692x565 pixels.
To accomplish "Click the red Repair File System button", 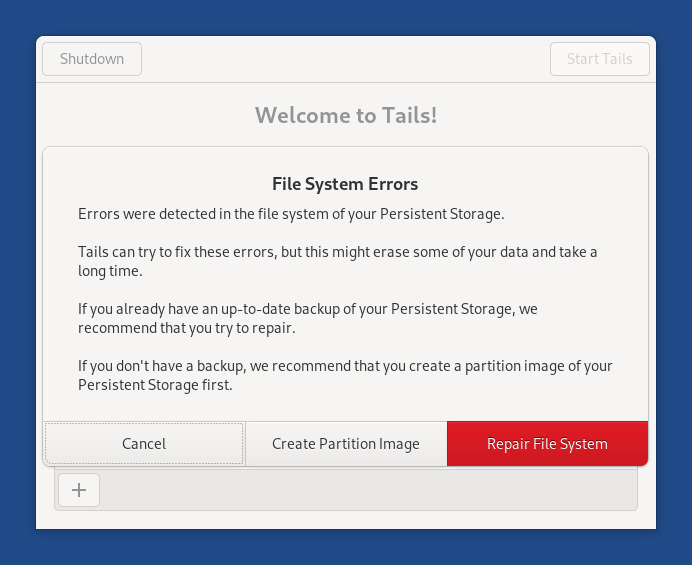I will click(547, 444).
